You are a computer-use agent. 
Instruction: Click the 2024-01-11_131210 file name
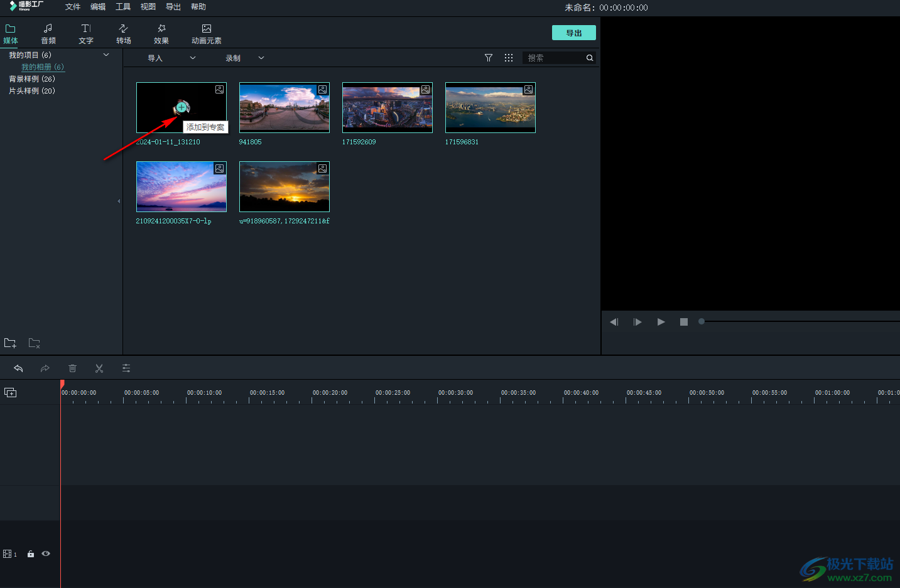tap(168, 142)
